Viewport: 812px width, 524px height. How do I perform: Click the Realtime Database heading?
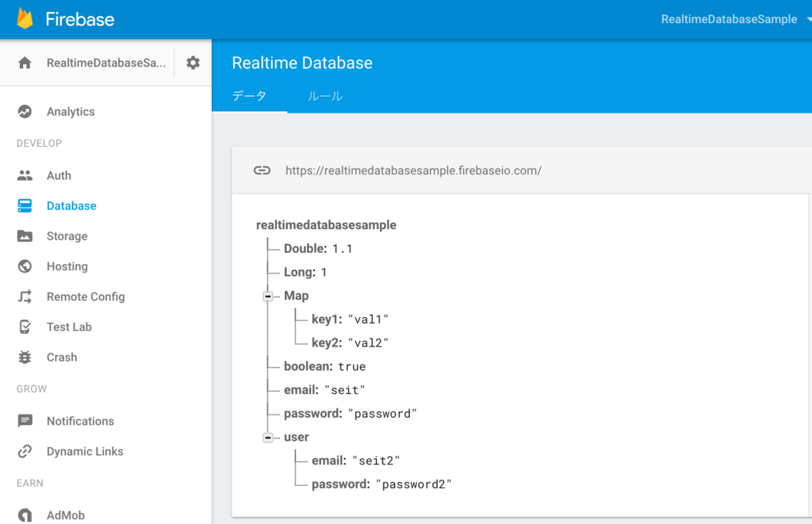point(302,63)
